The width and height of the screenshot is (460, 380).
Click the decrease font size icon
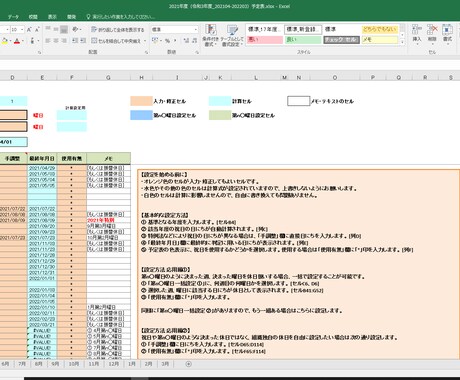coord(37,30)
